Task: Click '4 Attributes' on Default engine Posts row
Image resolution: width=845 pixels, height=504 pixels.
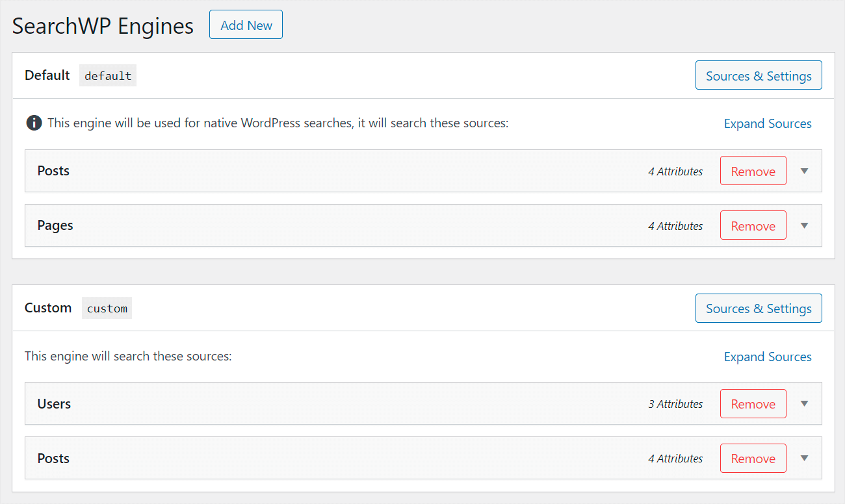Action: pos(675,171)
